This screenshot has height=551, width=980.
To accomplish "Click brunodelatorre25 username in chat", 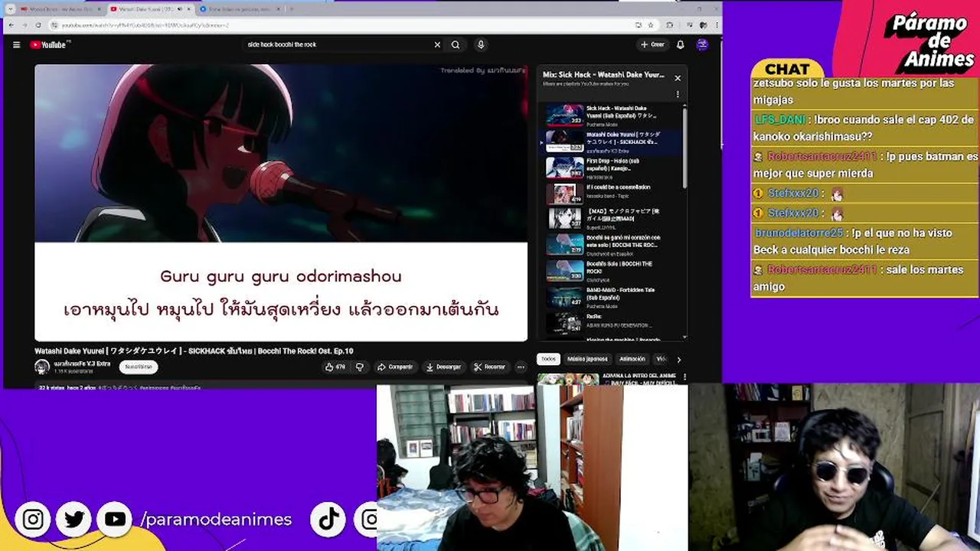I will tap(799, 233).
